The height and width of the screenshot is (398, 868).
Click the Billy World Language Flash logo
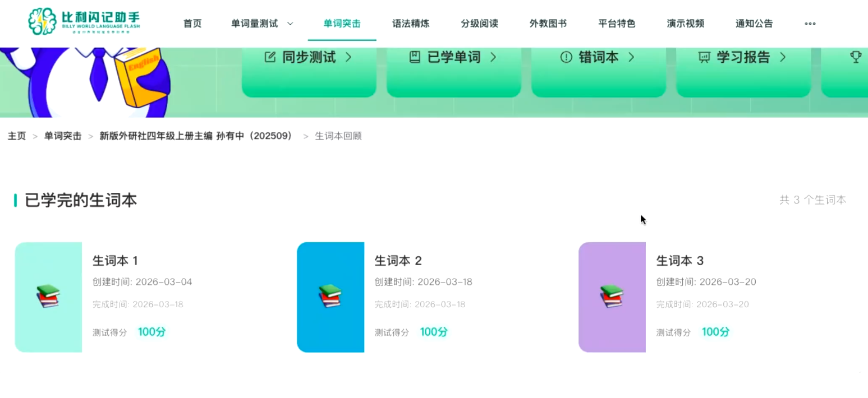coord(84,22)
